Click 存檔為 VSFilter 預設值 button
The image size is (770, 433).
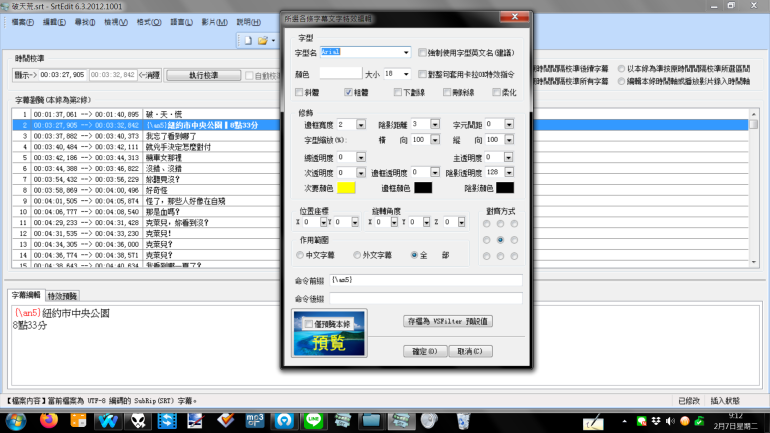click(x=448, y=322)
